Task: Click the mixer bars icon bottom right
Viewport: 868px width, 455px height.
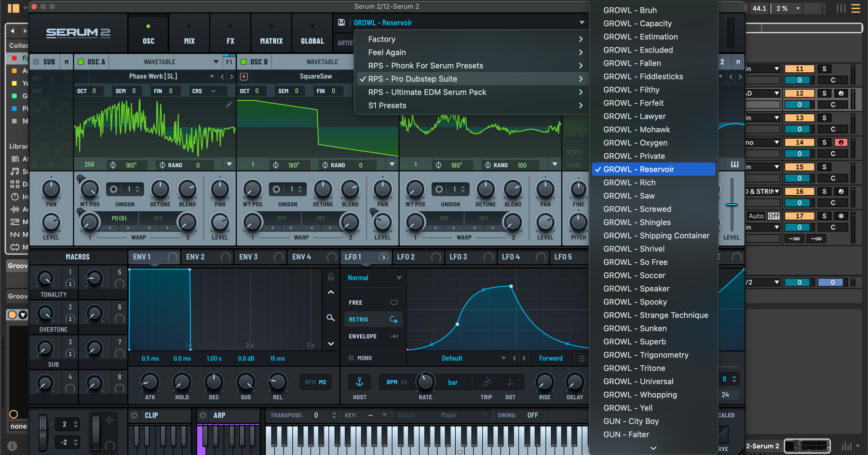Action: click(846, 446)
